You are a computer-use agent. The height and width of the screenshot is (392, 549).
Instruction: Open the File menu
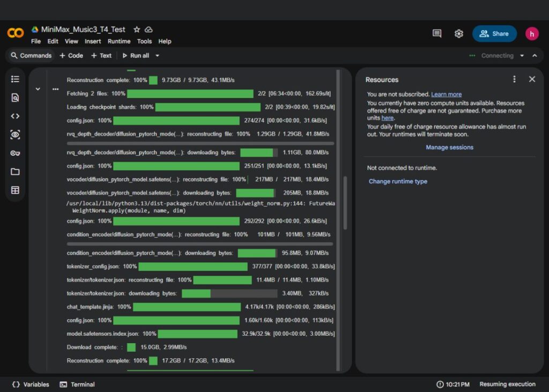pyautogui.click(x=36, y=41)
